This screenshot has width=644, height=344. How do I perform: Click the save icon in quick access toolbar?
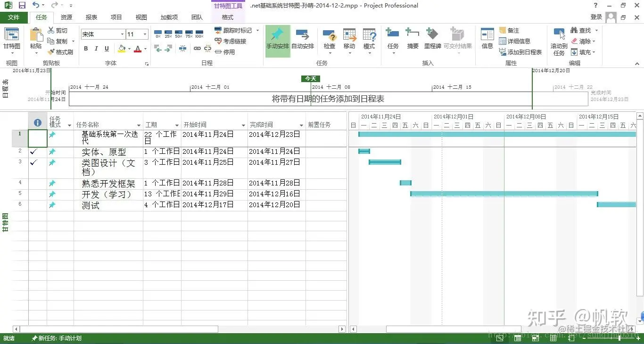pyautogui.click(x=22, y=5)
